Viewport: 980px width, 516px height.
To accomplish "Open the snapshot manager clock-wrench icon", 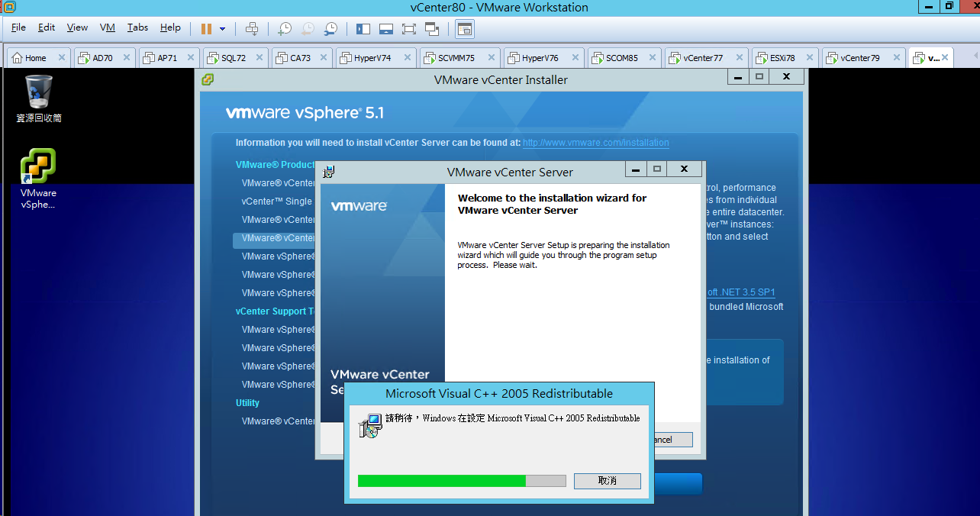I will pyautogui.click(x=330, y=28).
